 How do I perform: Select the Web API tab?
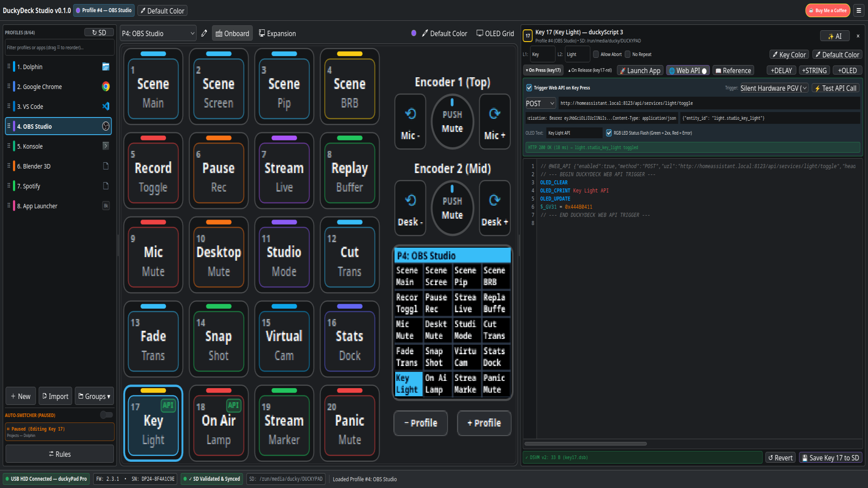point(688,70)
